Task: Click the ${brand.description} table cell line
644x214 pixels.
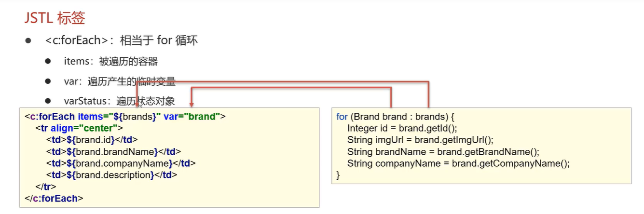Action: tap(112, 174)
